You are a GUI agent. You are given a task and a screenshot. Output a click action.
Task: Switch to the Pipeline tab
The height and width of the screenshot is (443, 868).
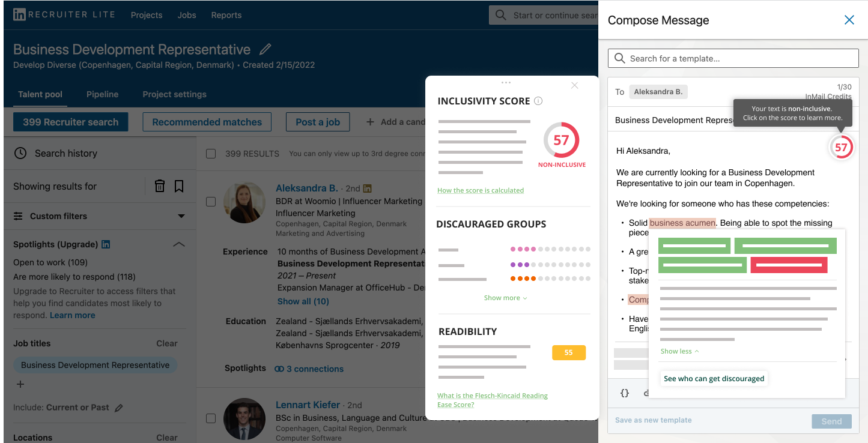[102, 94]
